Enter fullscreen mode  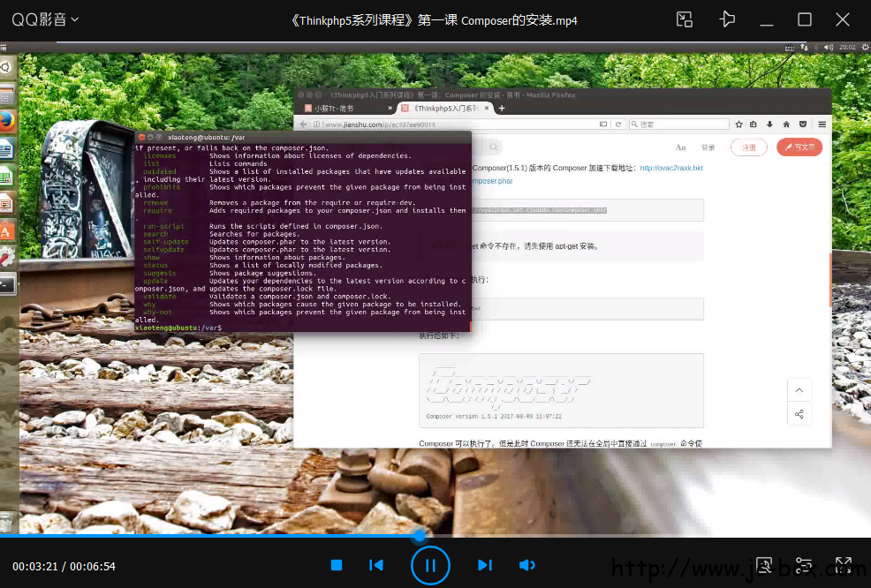coord(844,565)
